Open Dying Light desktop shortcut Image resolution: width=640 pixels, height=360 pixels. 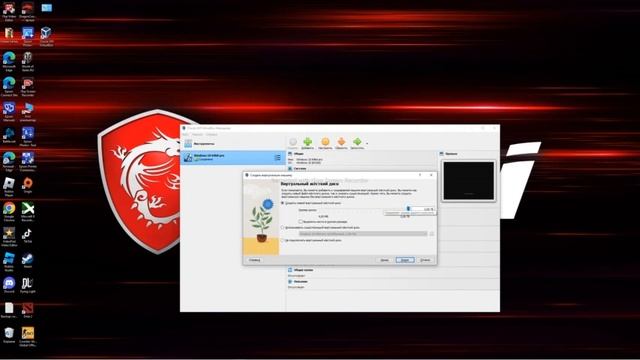[x=27, y=285]
